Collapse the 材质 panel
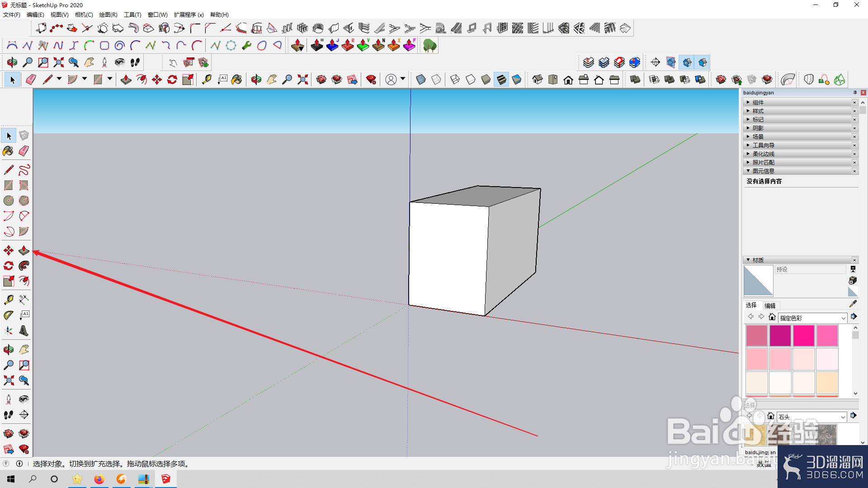868x488 pixels. (x=800, y=260)
